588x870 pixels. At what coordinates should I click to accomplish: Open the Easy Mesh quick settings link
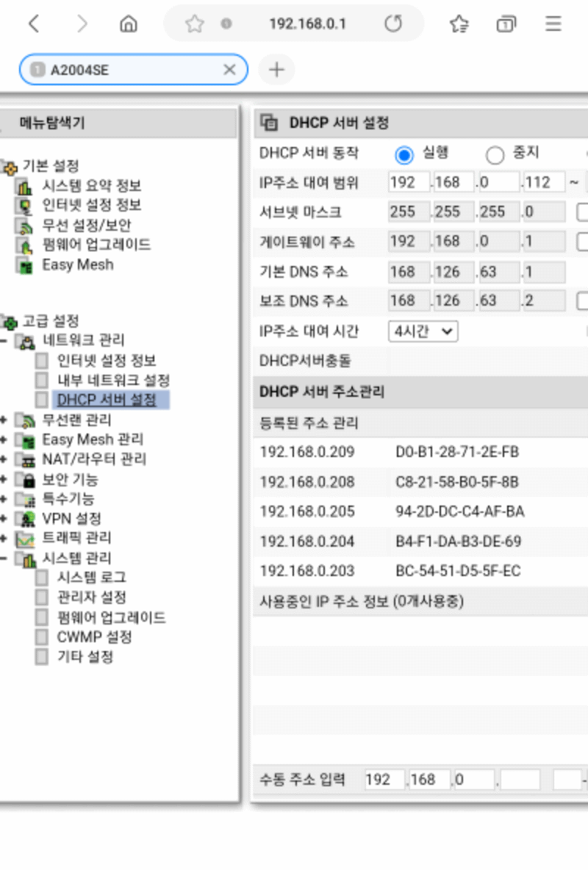(x=78, y=265)
